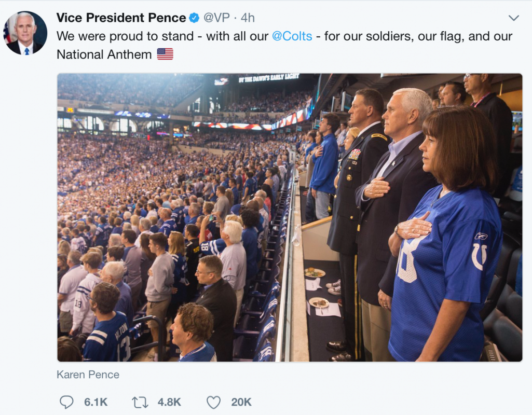
Task: Open the @Colts mention link
Action: pos(292,36)
